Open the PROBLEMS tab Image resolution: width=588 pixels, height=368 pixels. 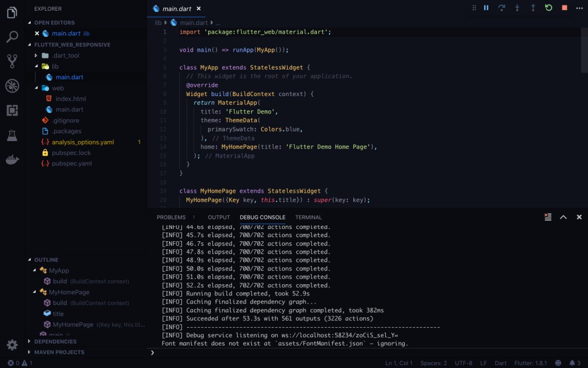coord(171,217)
